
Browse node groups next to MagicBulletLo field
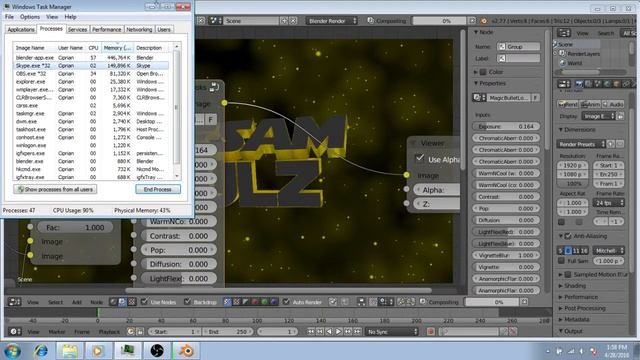click(x=479, y=98)
